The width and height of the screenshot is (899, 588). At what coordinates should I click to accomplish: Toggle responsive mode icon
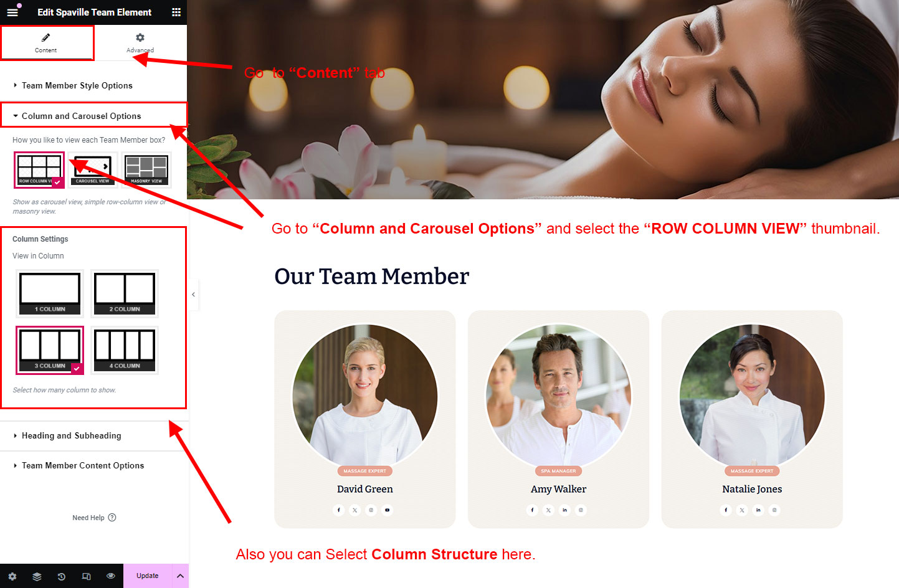point(86,576)
